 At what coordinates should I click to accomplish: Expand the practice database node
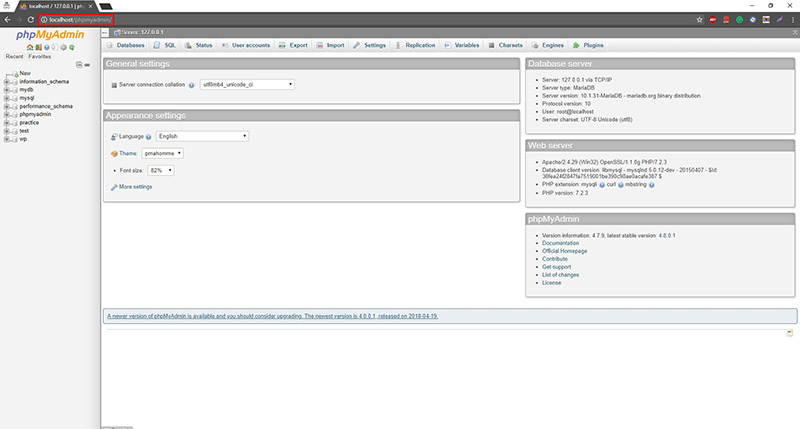pyautogui.click(x=7, y=122)
